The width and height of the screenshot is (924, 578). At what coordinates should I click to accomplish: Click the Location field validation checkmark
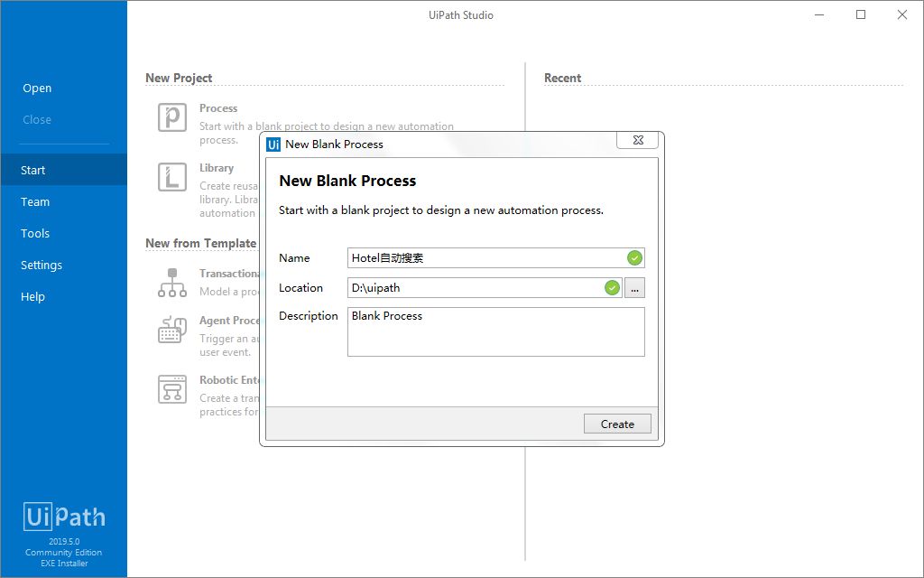pos(613,288)
